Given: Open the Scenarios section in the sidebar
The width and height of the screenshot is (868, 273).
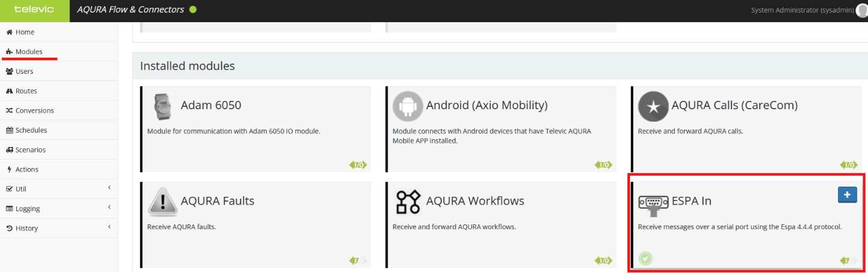Looking at the screenshot, I should coord(30,150).
